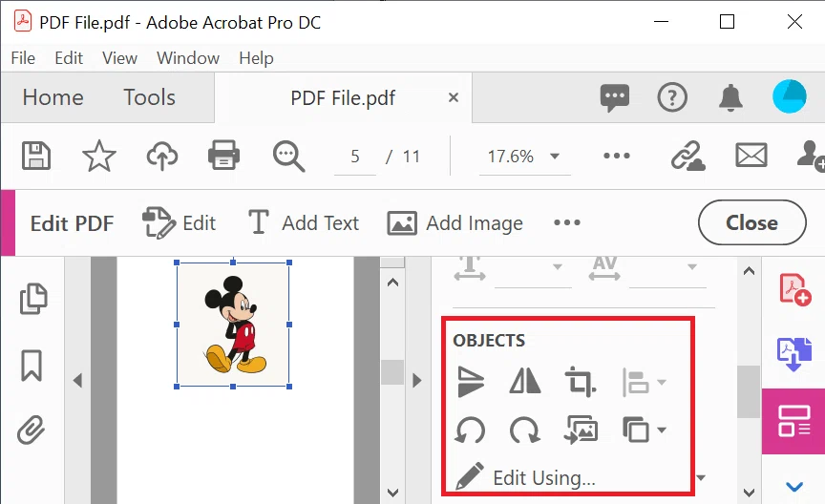The height and width of the screenshot is (504, 825).
Task: Flip the object vertically
Action: [x=471, y=382]
